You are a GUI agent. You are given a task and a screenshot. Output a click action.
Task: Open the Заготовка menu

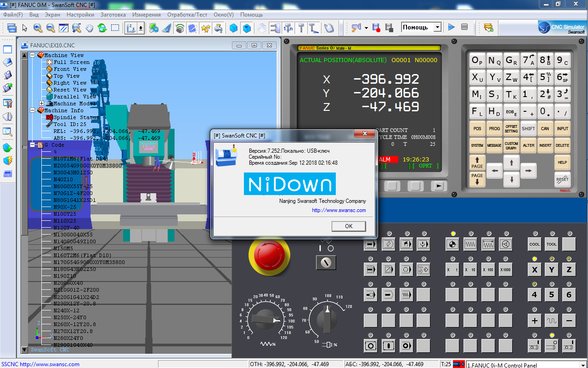click(113, 15)
